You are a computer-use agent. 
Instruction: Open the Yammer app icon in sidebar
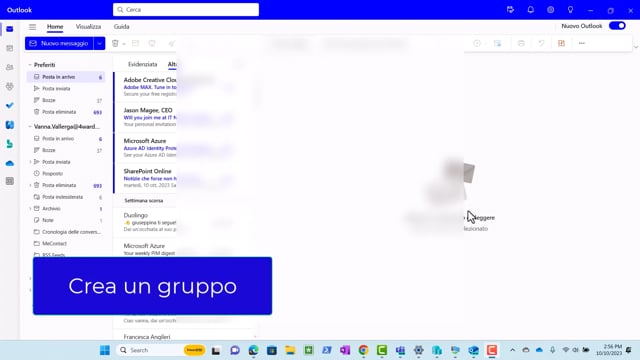pos(10,124)
